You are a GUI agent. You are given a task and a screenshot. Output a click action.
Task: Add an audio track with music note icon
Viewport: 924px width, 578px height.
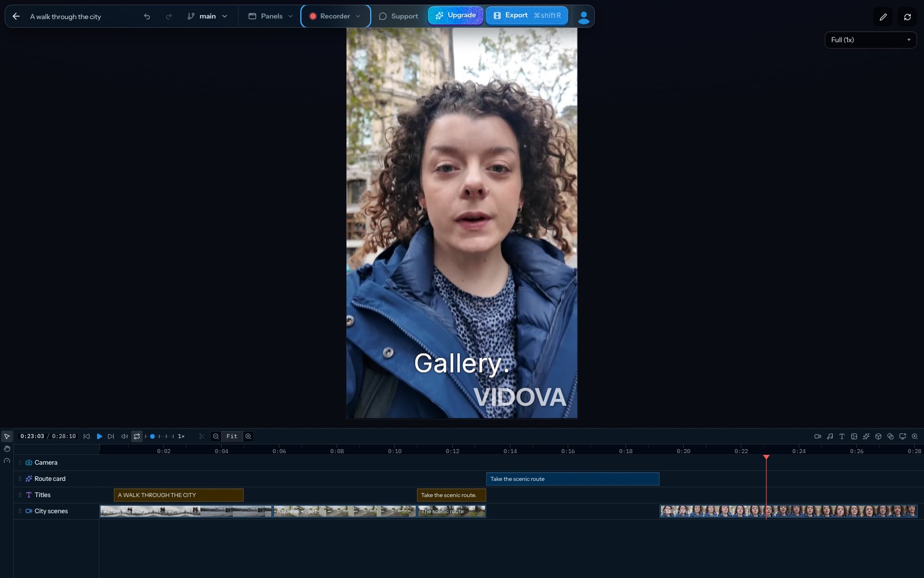pos(830,436)
